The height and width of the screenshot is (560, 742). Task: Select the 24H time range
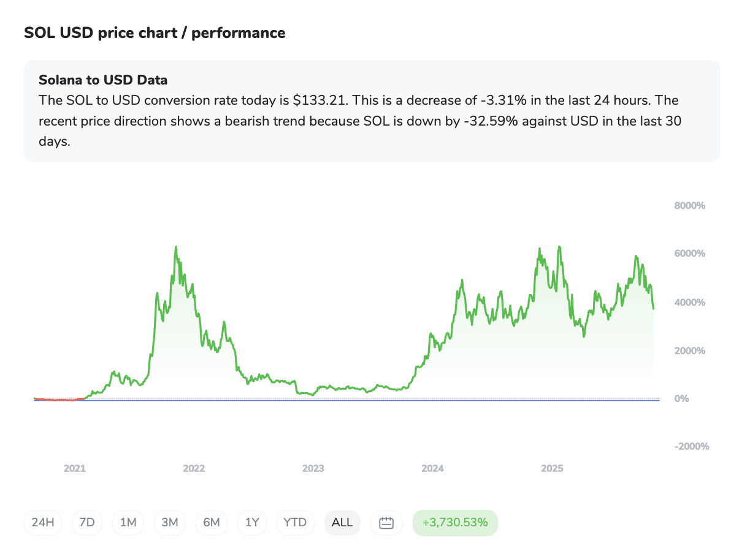43,523
